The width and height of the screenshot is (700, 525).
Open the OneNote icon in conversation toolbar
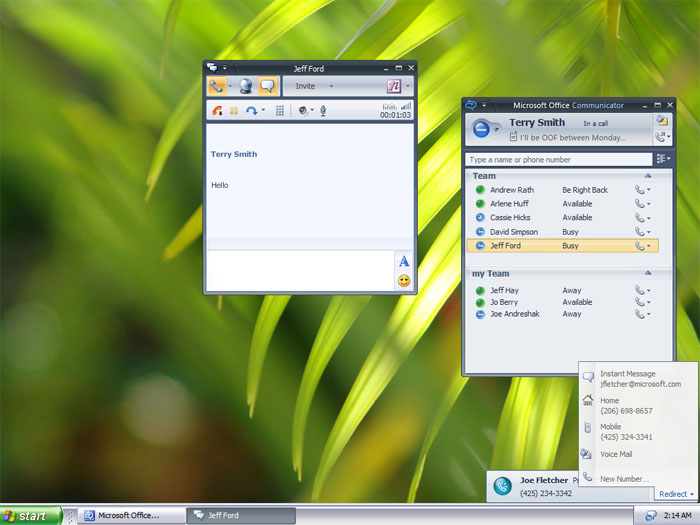point(394,86)
